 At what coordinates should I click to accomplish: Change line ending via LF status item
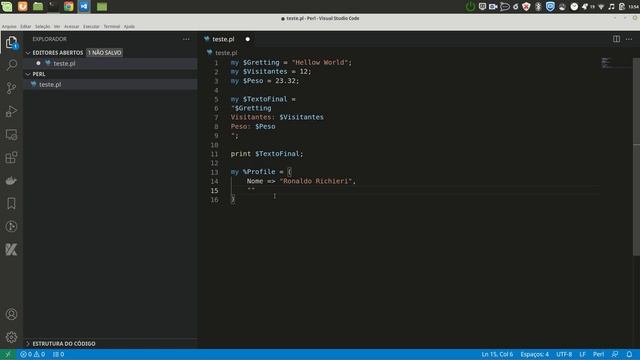(582, 354)
